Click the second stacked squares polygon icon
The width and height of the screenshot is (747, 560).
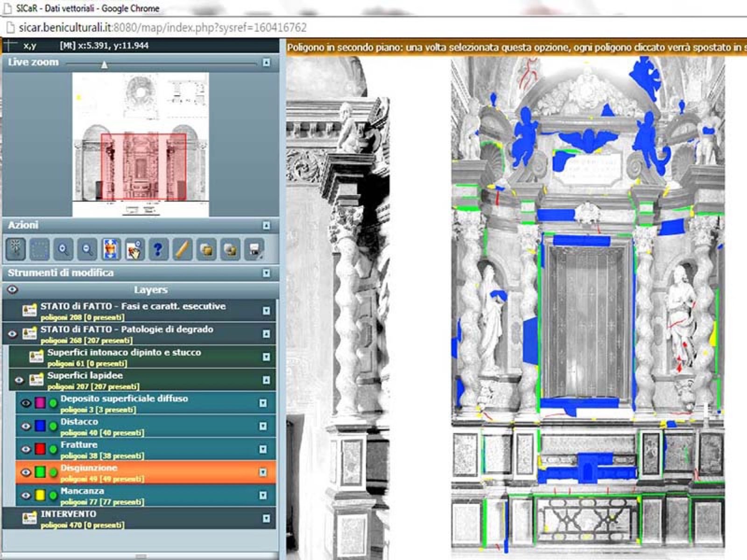pos(230,249)
